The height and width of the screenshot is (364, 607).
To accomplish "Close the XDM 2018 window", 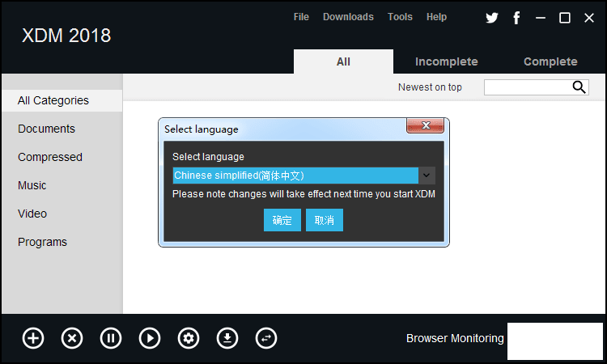I will tap(589, 18).
